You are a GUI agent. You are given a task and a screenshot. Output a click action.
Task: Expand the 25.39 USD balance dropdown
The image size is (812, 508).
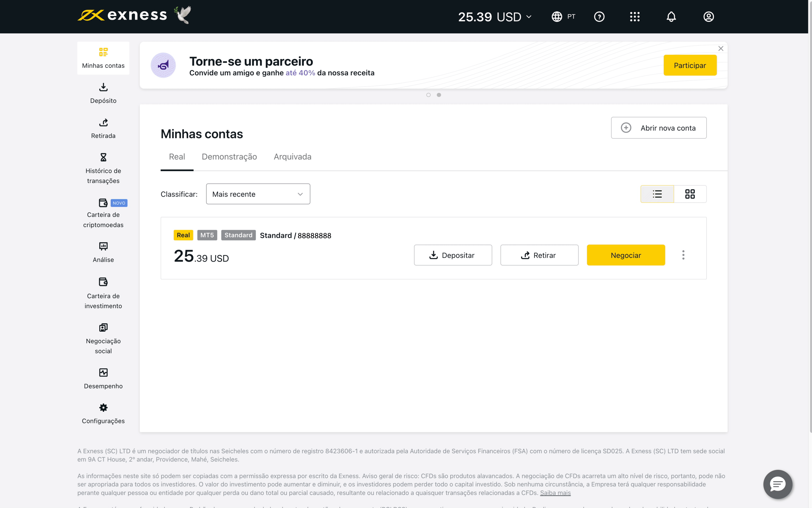click(x=495, y=16)
